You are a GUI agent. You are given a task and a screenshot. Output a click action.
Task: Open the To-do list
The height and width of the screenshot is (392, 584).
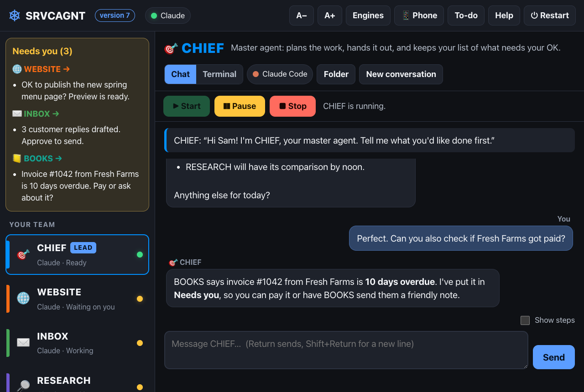click(x=466, y=15)
